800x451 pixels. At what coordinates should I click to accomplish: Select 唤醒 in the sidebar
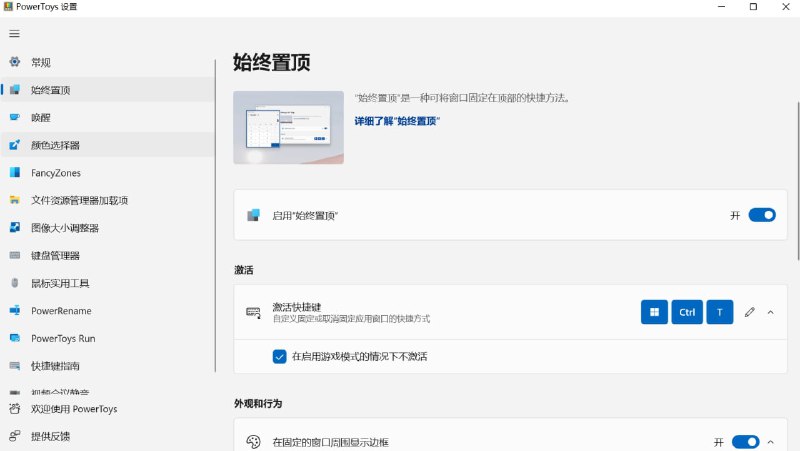click(x=107, y=117)
